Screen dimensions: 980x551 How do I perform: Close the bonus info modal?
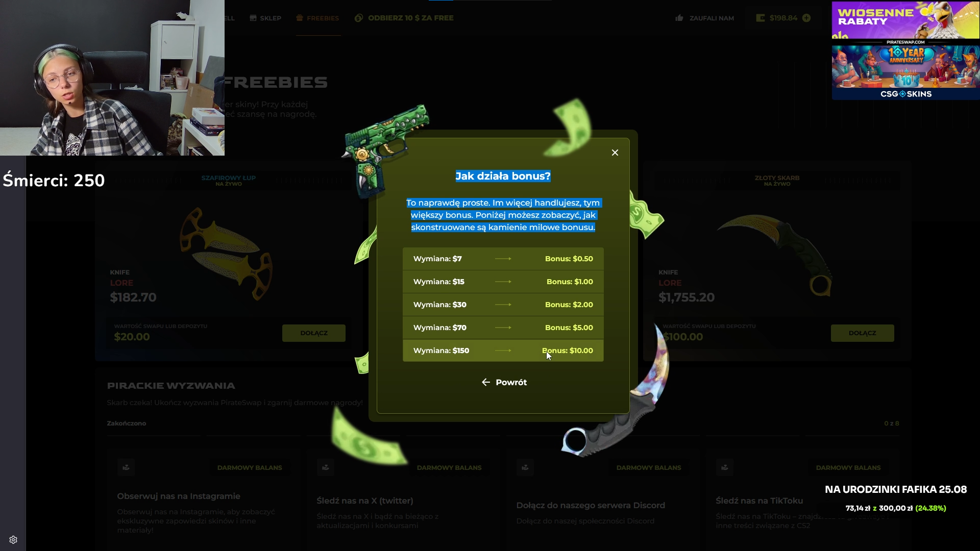(x=615, y=153)
